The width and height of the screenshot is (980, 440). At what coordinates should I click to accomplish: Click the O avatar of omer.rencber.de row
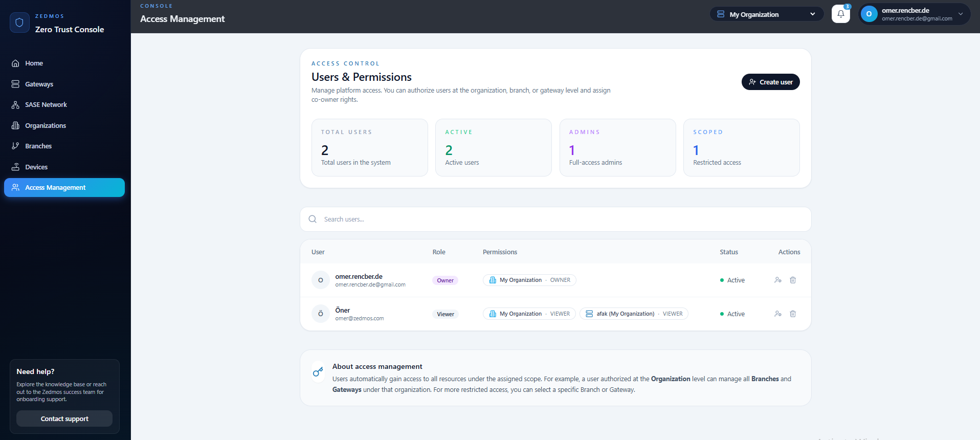click(x=321, y=280)
